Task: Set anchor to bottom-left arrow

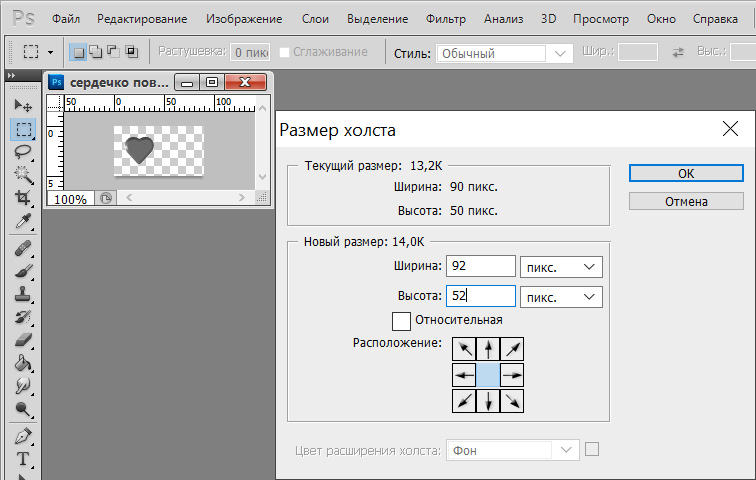Action: point(464,401)
